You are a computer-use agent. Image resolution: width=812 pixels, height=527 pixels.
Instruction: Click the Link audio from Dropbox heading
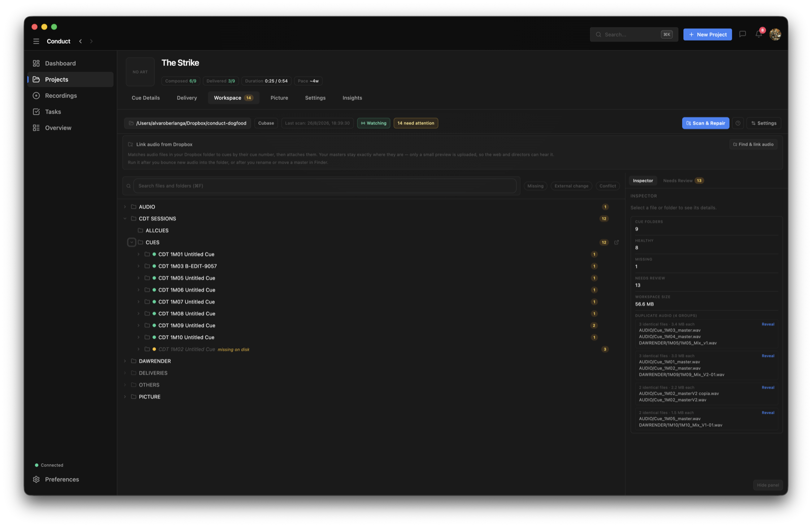pyautogui.click(x=164, y=145)
